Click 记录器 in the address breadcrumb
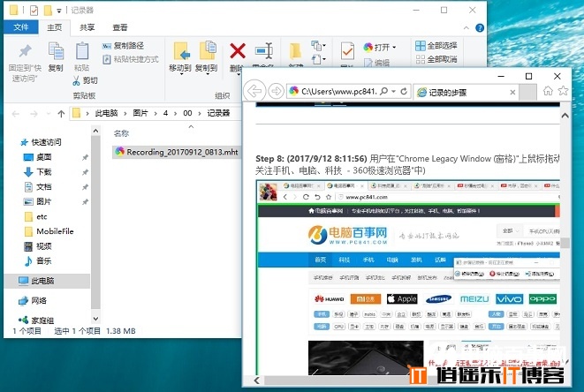Viewport: 584px width, 392px height. click(x=218, y=113)
